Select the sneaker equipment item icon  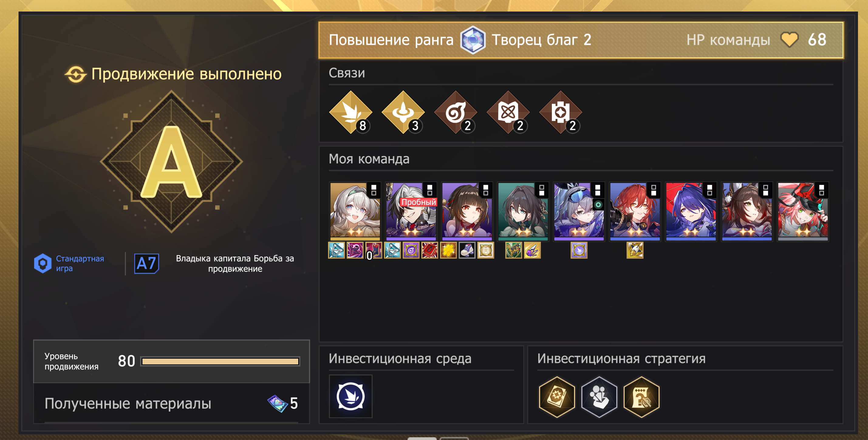tap(467, 250)
